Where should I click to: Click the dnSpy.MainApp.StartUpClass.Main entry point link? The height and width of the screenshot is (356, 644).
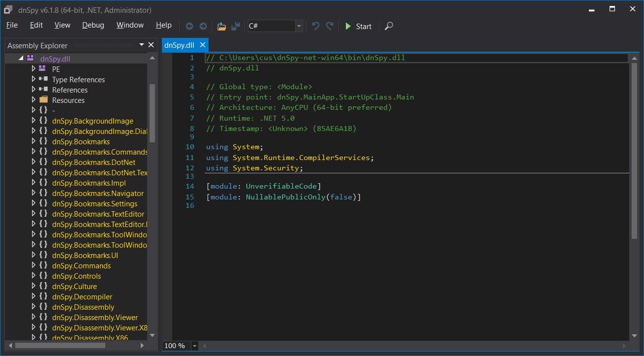[346, 97]
